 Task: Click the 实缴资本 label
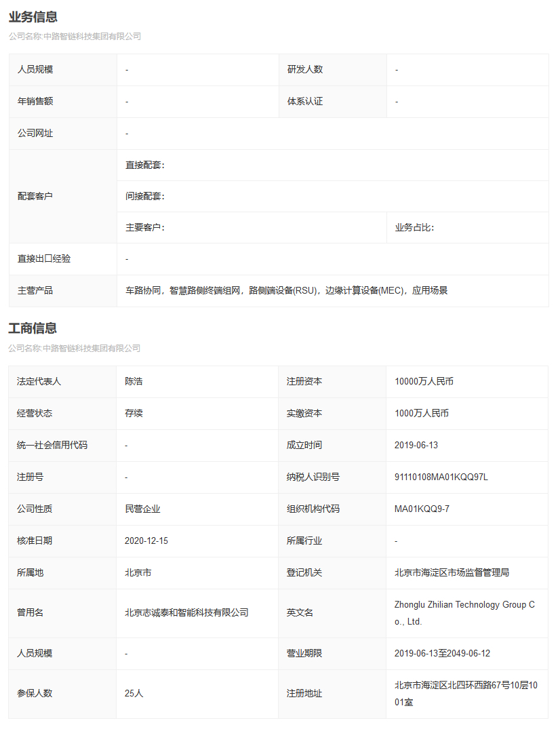304,414
